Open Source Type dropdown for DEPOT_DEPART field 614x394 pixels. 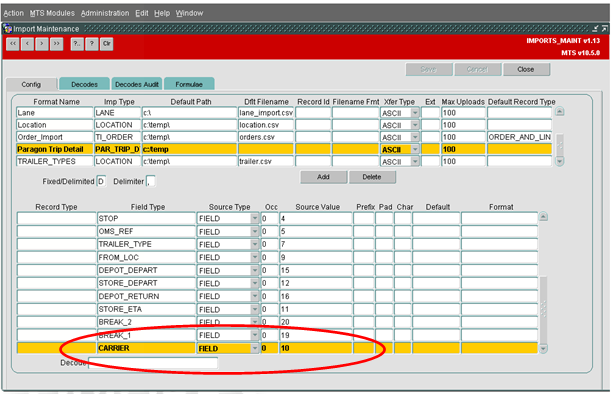pyautogui.click(x=255, y=270)
